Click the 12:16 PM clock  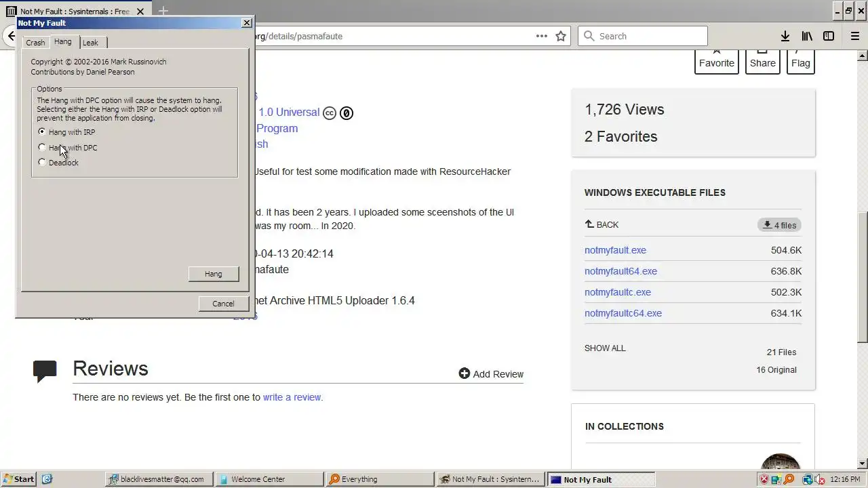click(x=845, y=479)
